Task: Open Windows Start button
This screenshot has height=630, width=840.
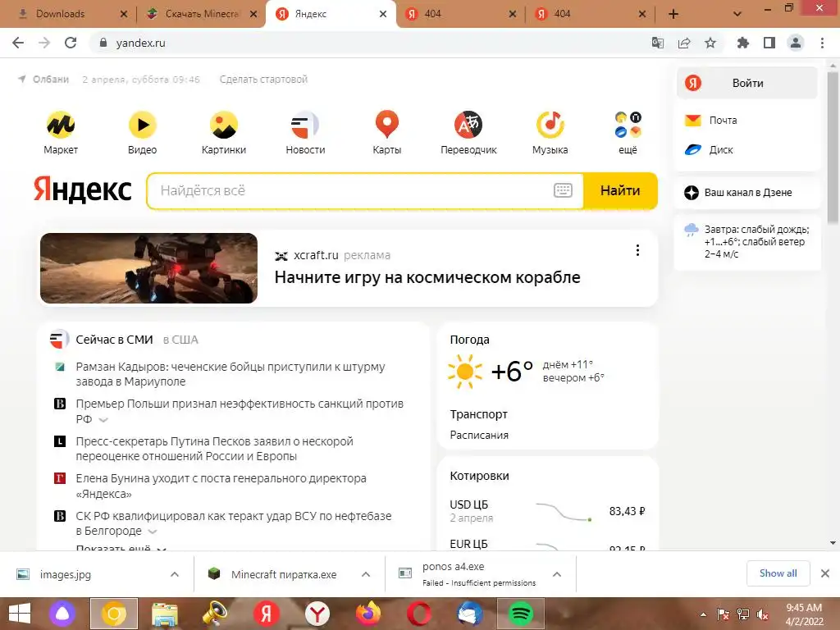Action: click(x=20, y=614)
